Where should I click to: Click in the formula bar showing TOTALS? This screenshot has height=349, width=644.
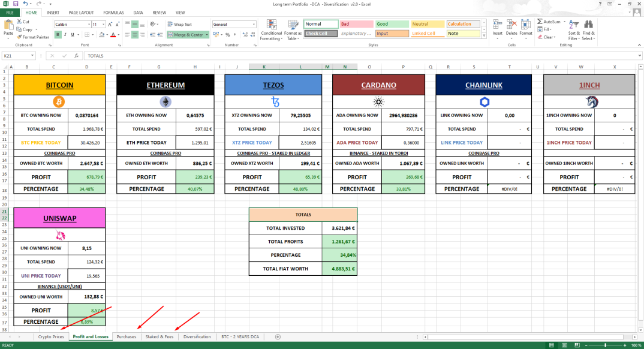click(x=362, y=56)
